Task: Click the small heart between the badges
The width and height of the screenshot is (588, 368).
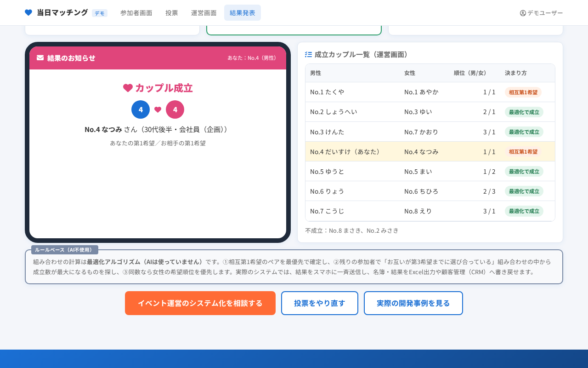Action: (158, 109)
